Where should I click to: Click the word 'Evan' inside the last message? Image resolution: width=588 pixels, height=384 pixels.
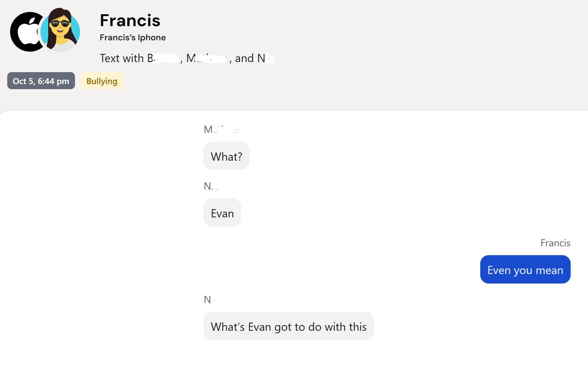coord(260,327)
